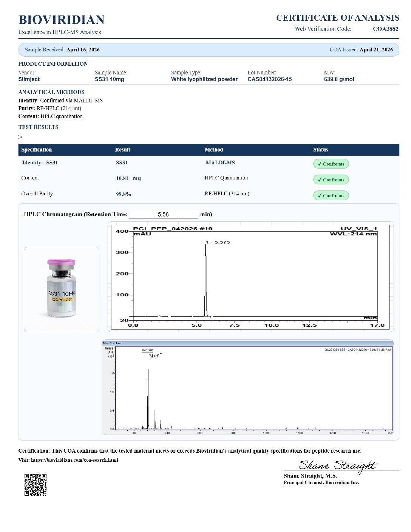The height and width of the screenshot is (532, 411).
Task: Click the Method column header
Action: coord(214,150)
